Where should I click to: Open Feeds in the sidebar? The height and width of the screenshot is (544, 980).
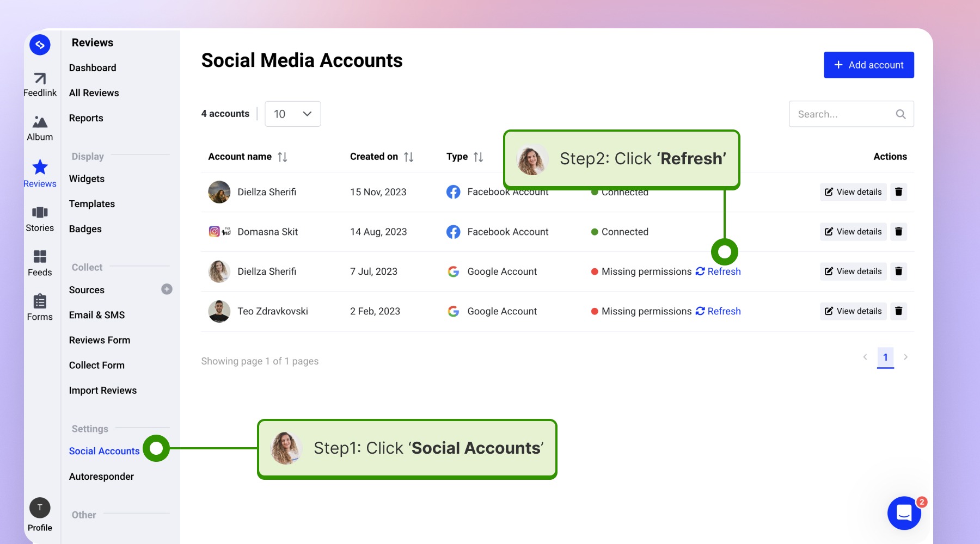point(40,263)
